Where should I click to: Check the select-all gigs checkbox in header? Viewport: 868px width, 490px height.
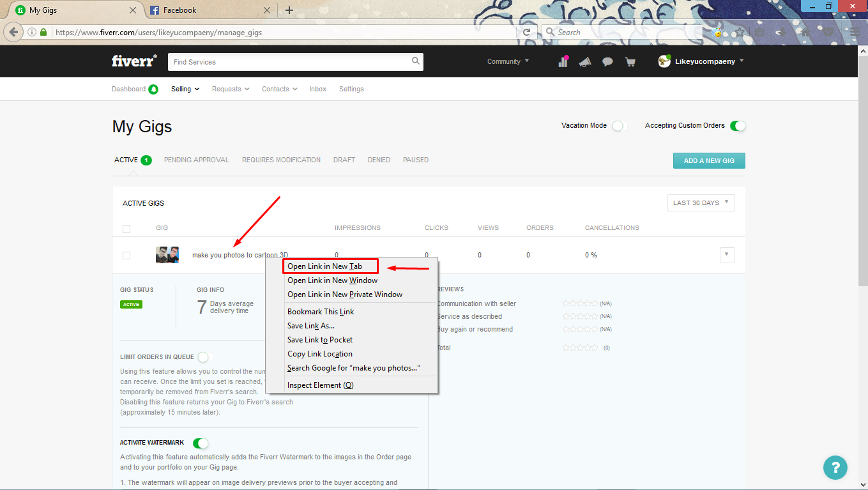pos(126,229)
